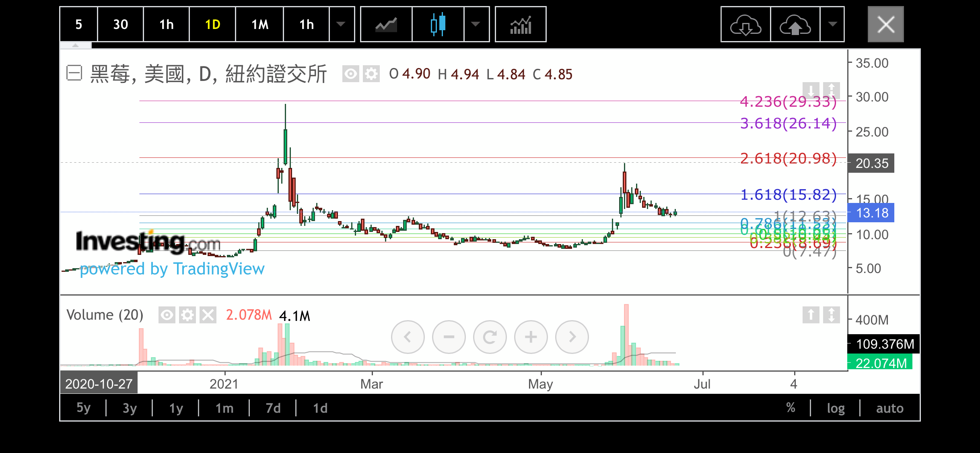Select the 1h interval next to the dropdown

tap(307, 24)
